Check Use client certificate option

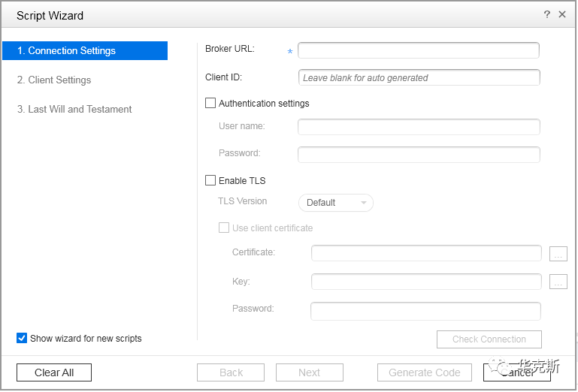224,228
